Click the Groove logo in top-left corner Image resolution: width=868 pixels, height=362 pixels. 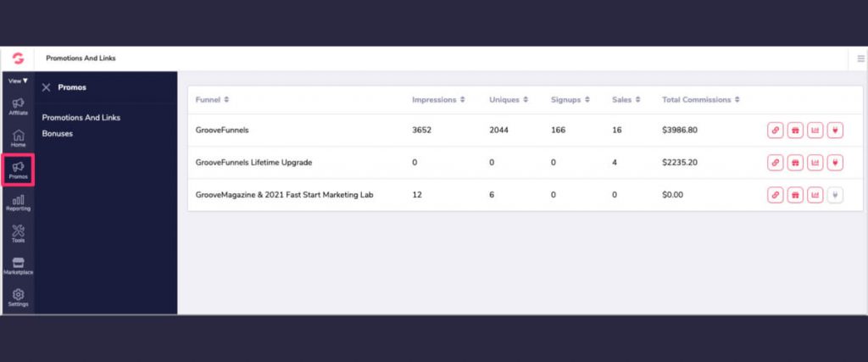coord(17,58)
